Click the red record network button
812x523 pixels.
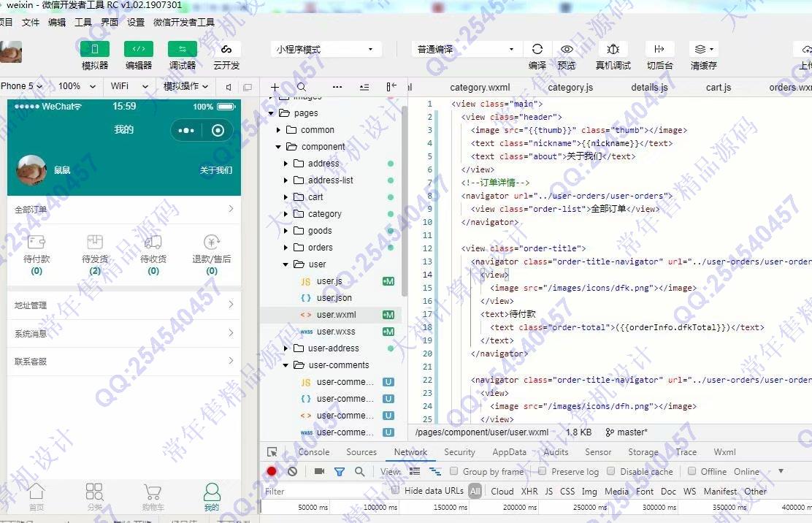(272, 471)
